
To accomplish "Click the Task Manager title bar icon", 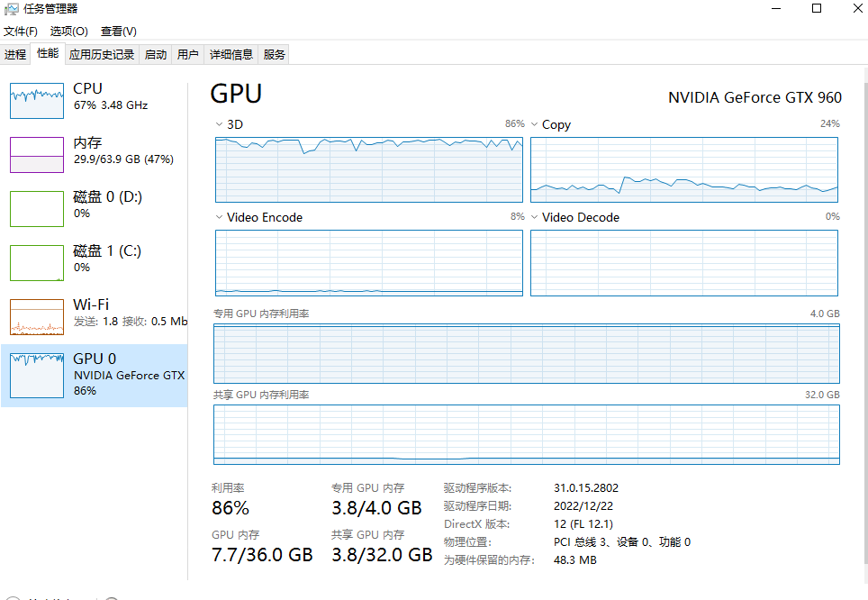I will click(12, 9).
